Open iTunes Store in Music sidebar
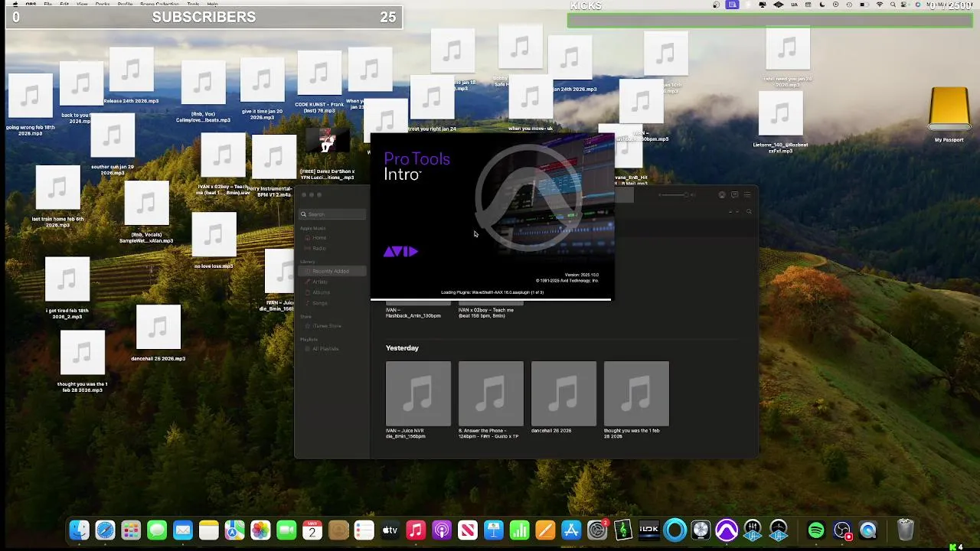The width and height of the screenshot is (980, 551). [x=327, y=326]
